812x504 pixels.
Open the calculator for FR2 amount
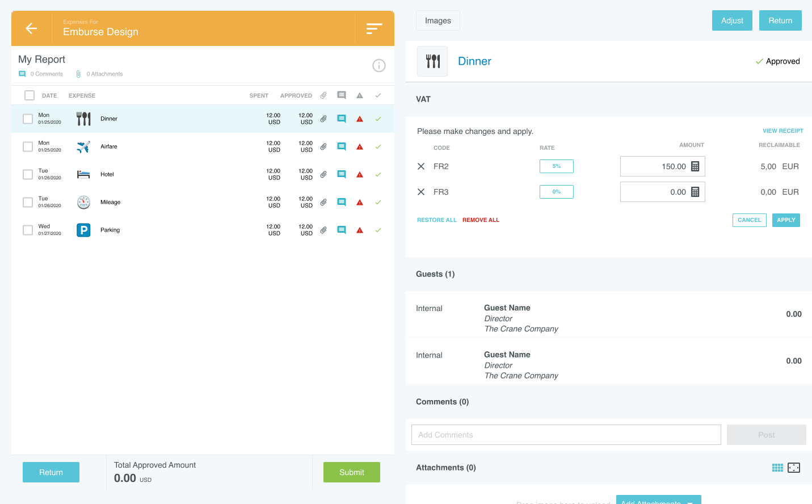point(695,166)
